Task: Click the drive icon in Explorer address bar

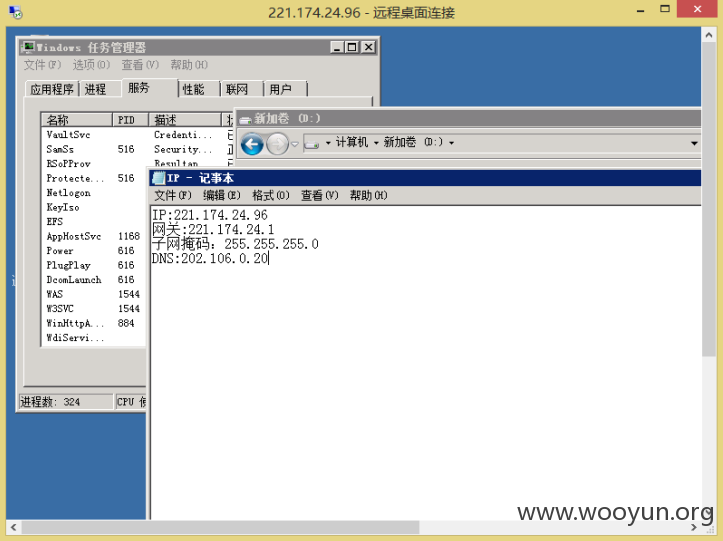Action: 312,143
